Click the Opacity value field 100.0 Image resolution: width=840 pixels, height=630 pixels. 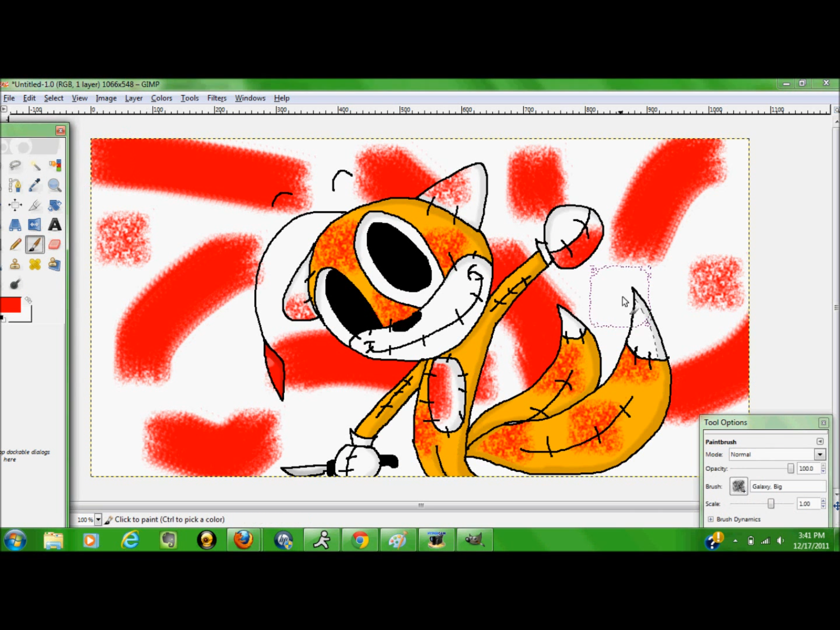click(x=808, y=468)
